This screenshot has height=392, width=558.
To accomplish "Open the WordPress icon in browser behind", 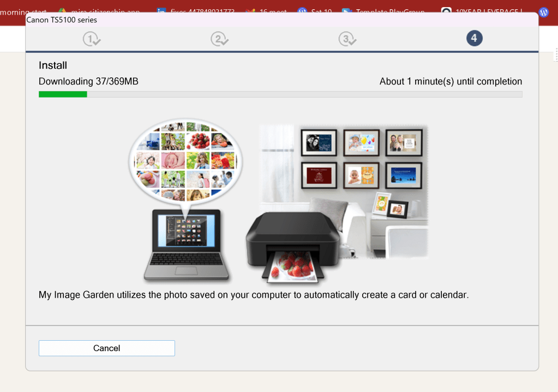I will [x=544, y=12].
